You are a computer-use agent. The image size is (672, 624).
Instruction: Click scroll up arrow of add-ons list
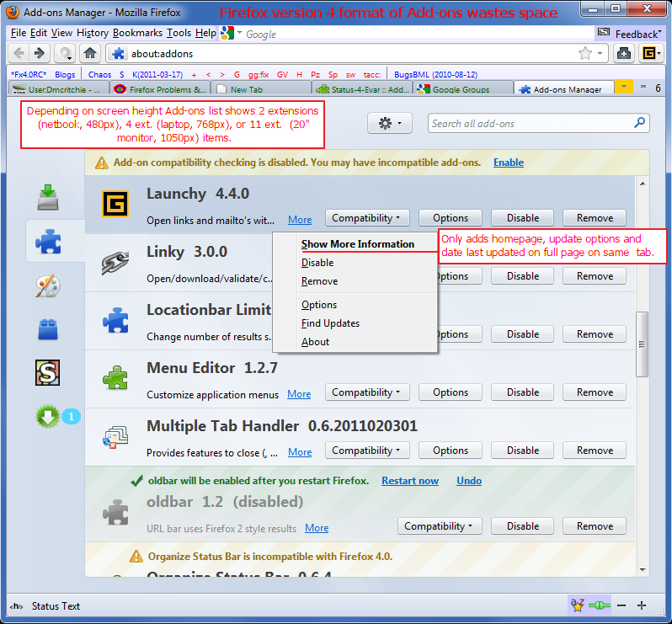(643, 184)
